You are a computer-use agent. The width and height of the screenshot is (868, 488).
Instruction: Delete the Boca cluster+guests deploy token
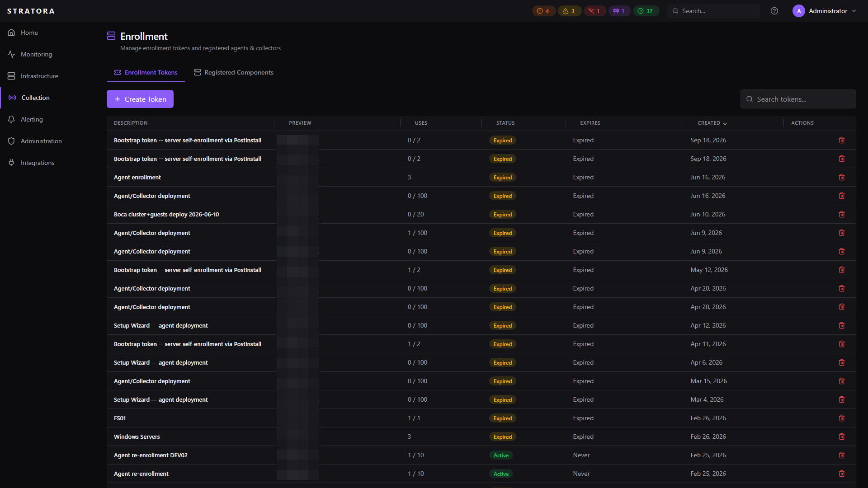point(842,214)
